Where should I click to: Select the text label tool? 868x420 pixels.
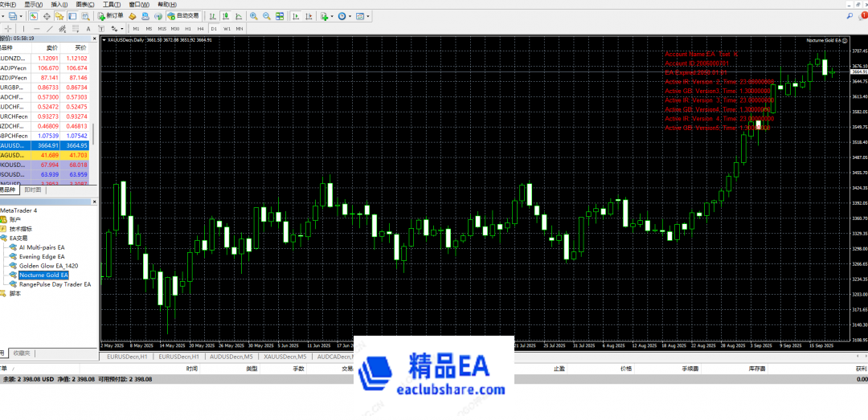[x=101, y=28]
